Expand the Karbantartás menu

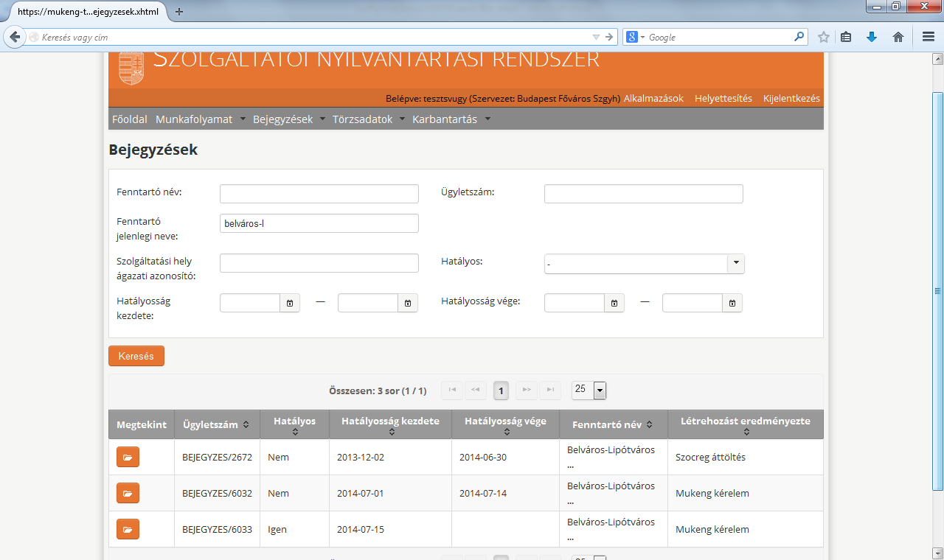[487, 119]
